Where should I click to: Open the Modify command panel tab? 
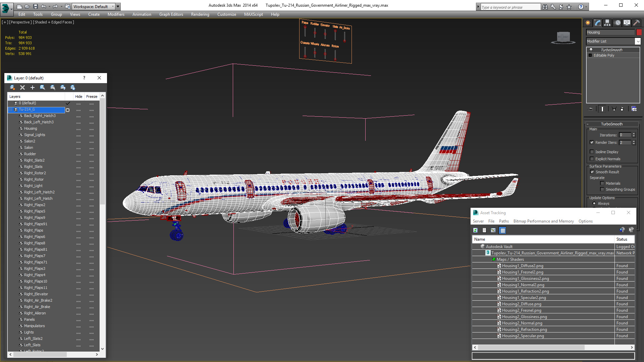point(598,23)
